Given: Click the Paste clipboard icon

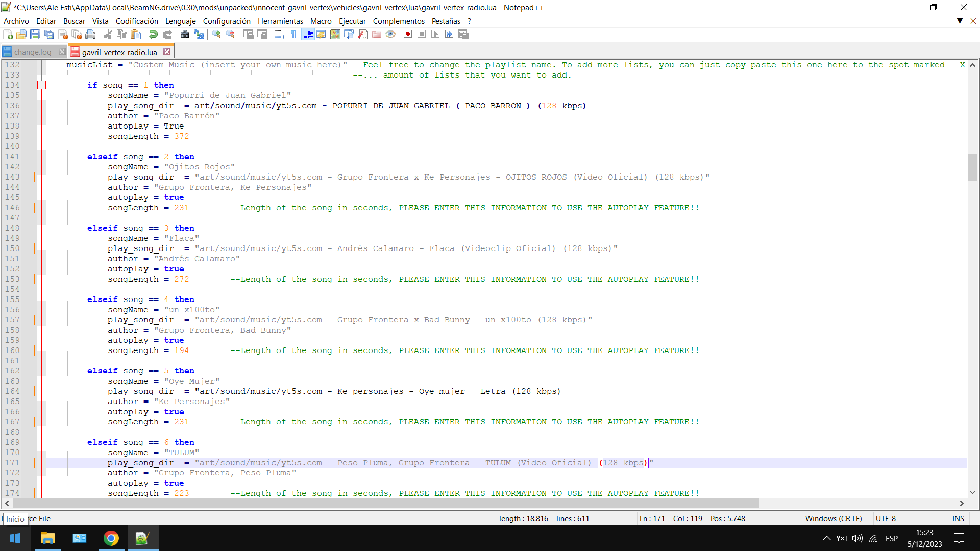Looking at the screenshot, I should click(x=136, y=34).
